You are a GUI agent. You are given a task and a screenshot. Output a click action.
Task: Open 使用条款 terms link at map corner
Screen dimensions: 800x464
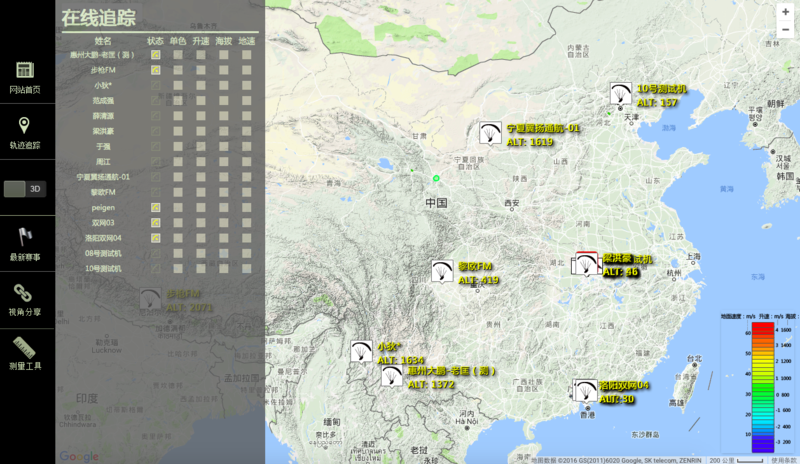click(784, 460)
